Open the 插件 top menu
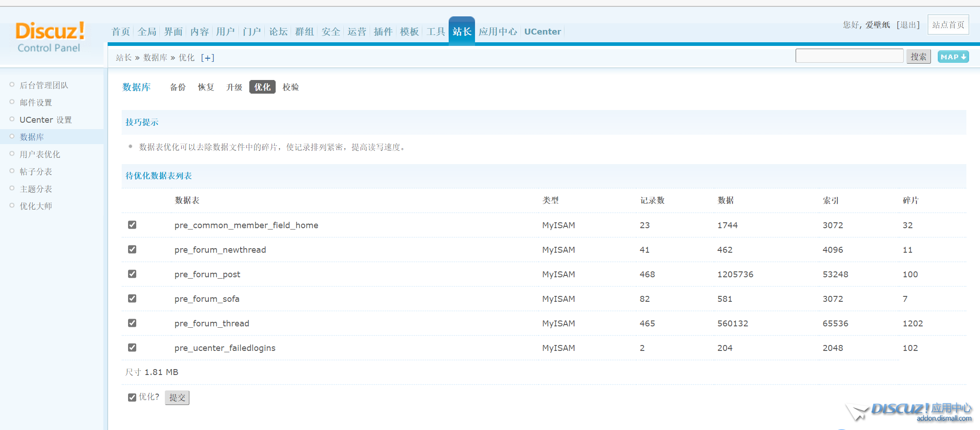Screen dimensions: 980x430 383,32
